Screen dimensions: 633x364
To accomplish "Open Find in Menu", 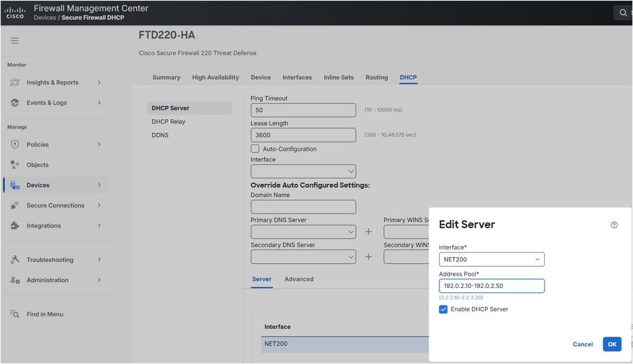I will 45,314.
